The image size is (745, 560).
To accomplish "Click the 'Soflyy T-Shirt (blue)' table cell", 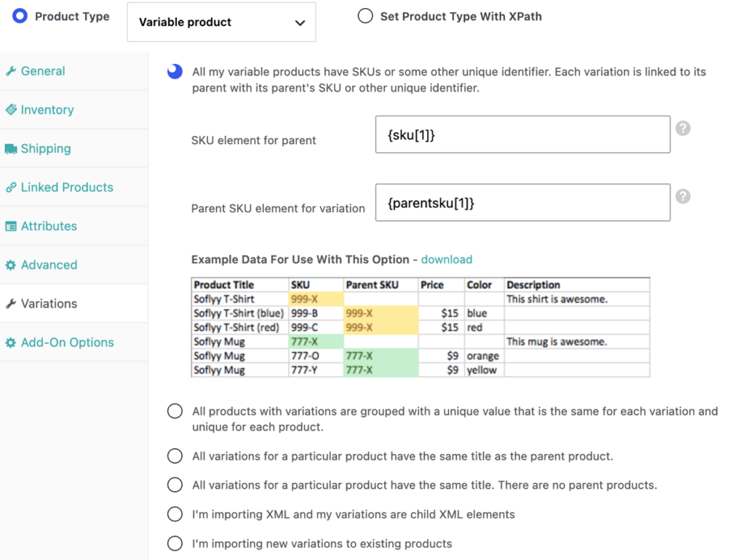I will tap(240, 313).
